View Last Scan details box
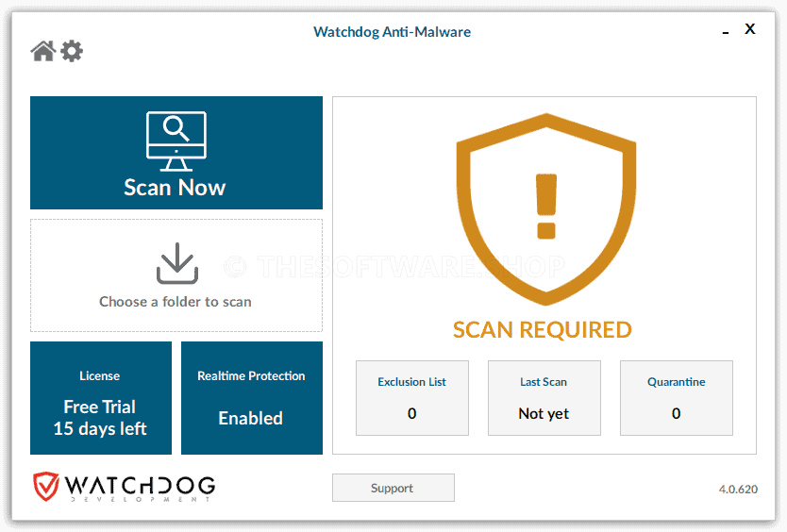The image size is (787, 532). pyautogui.click(x=544, y=398)
